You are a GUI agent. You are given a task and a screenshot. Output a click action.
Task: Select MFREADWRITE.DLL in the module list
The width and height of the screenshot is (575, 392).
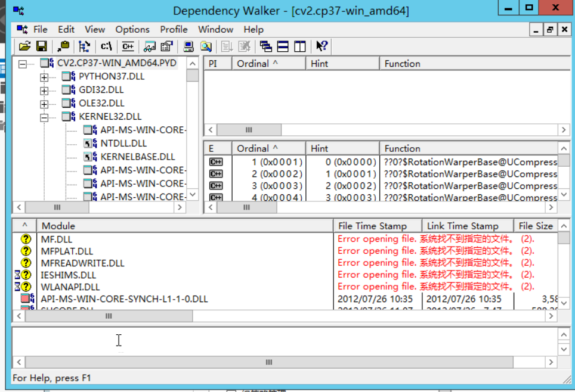(x=82, y=263)
